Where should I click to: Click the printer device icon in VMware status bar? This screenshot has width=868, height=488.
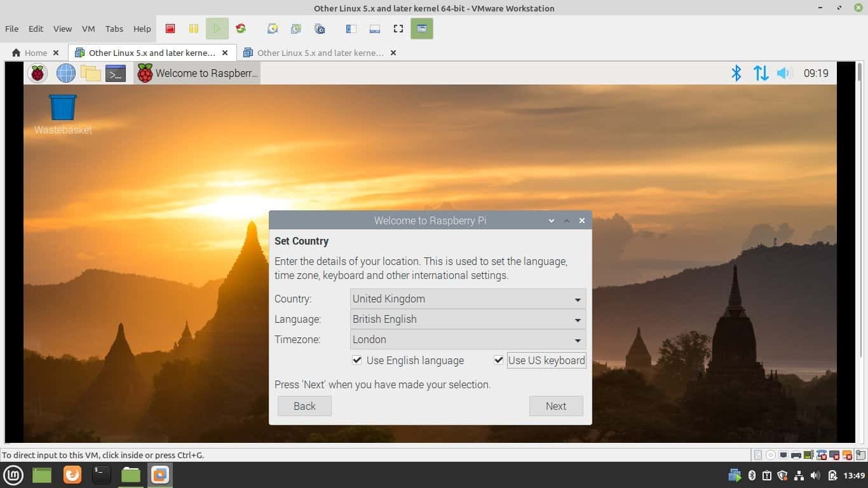coord(796,455)
